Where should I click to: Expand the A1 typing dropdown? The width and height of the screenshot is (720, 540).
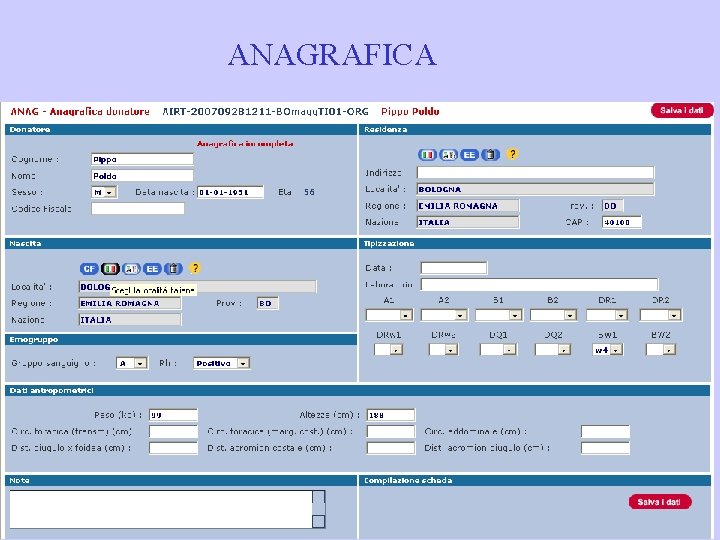[x=389, y=315]
